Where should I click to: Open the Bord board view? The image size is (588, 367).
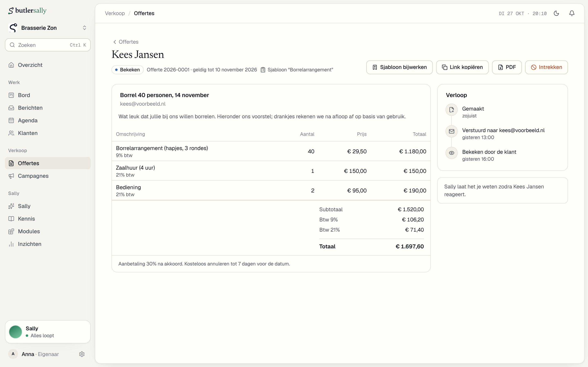48,95
